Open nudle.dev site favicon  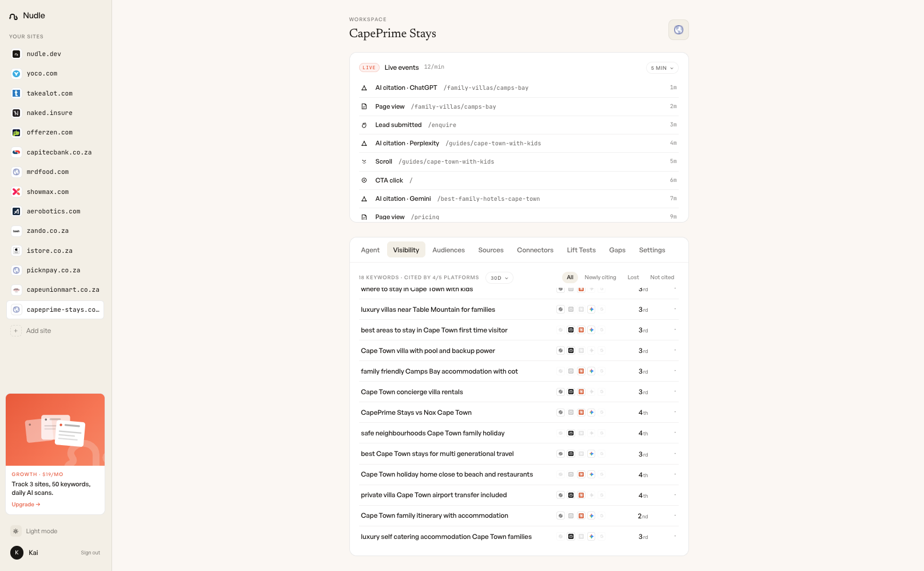(x=17, y=54)
